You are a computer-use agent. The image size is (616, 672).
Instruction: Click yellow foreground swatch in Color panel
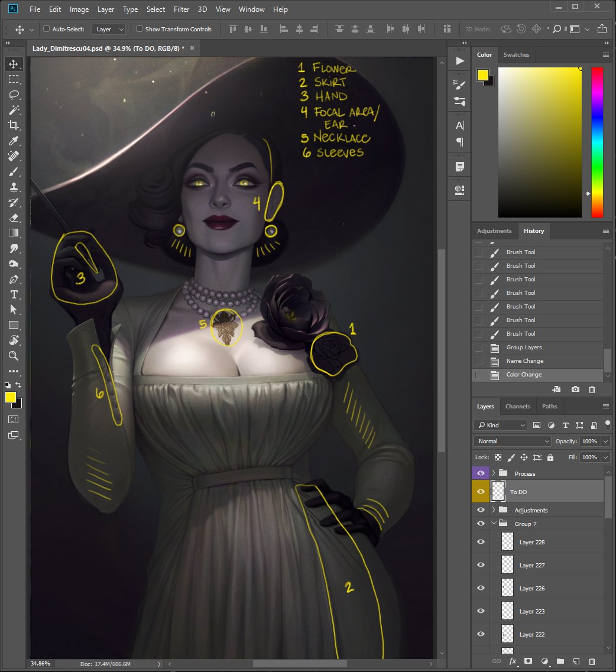482,75
